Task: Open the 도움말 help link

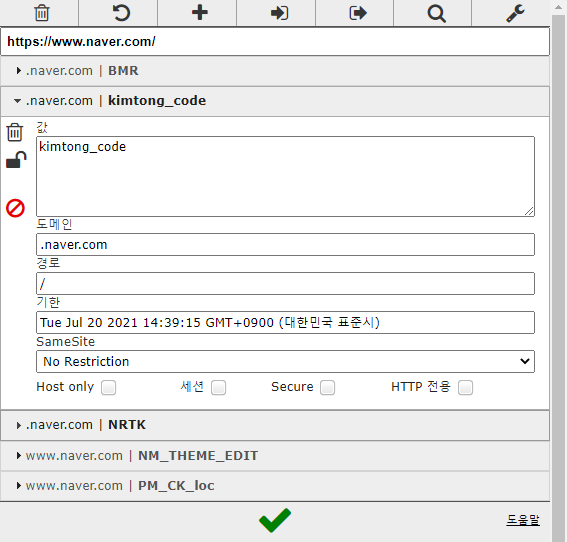Action: click(x=523, y=520)
